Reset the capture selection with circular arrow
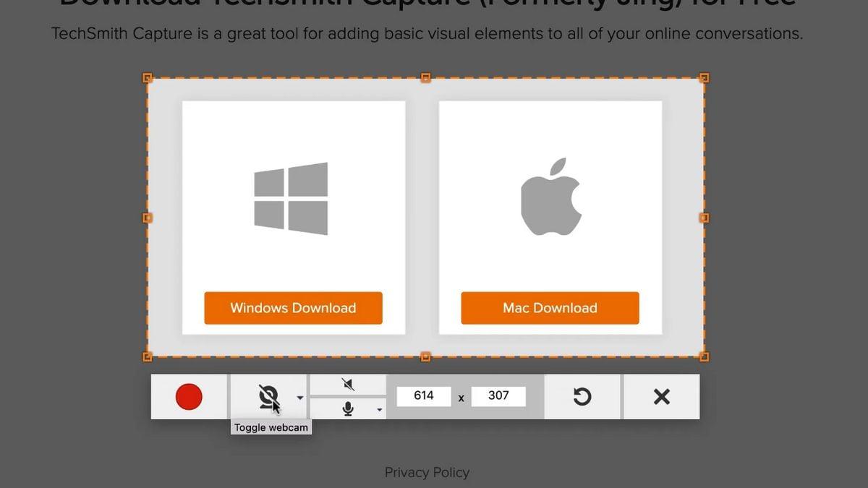This screenshot has height=488, width=868. pos(582,397)
